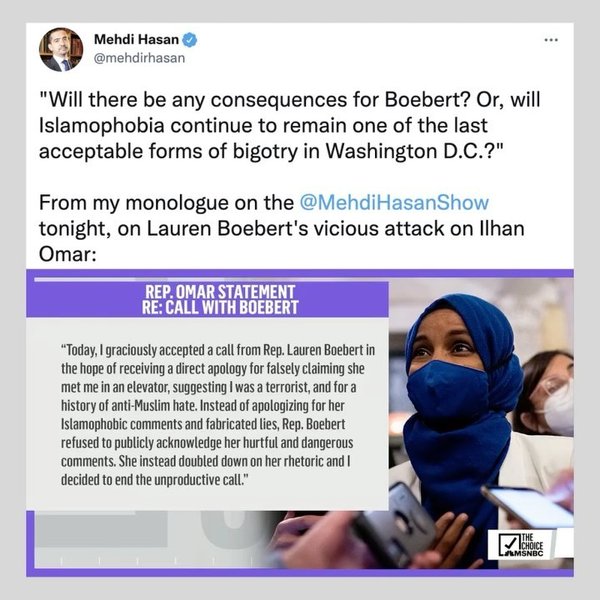Select the Rep. Omar Statement purple banner

pos(207,299)
